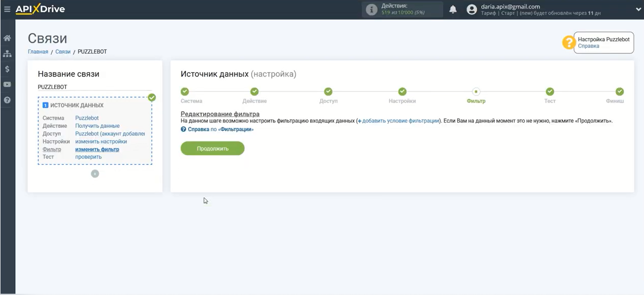The width and height of the screenshot is (644, 295).
Task: Go to the Тест step
Action: (550, 91)
